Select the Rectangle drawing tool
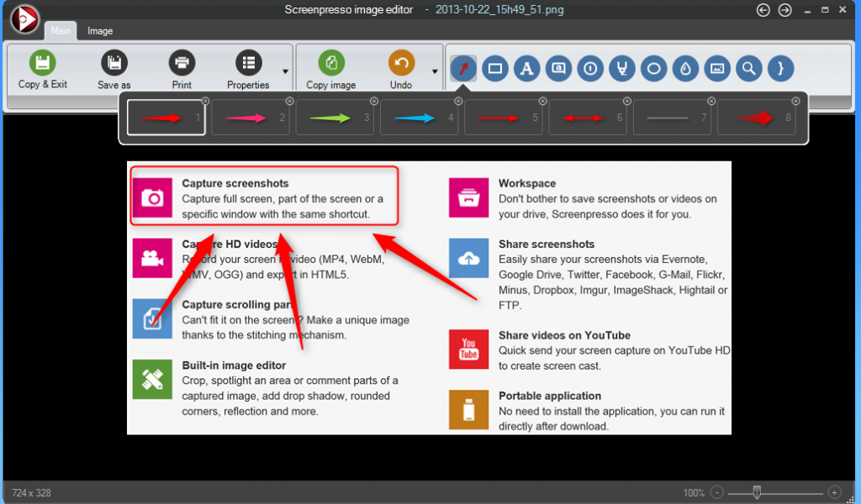Screen dimensions: 861x504 495,69
